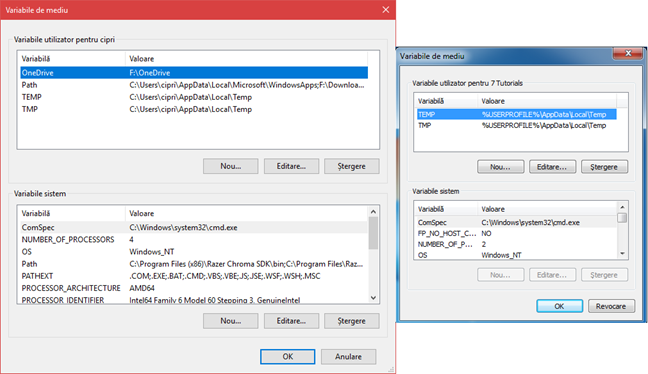Select the user Path variable for cipri
The width and height of the screenshot is (648, 374).
[x=194, y=85]
